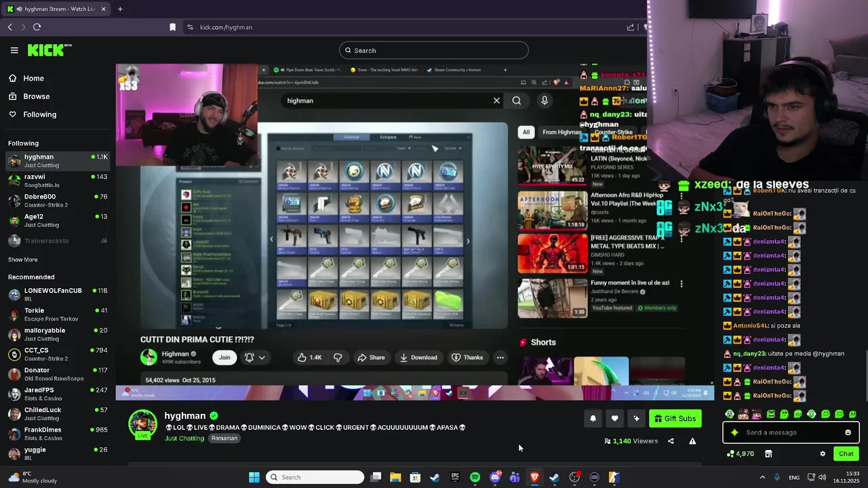Click the 4,970 channel points balance

(x=740, y=454)
